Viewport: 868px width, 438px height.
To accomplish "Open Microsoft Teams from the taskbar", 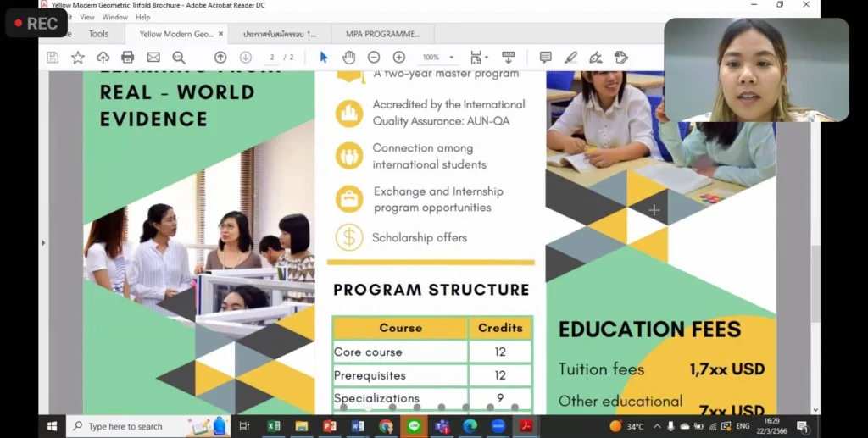I will (442, 426).
